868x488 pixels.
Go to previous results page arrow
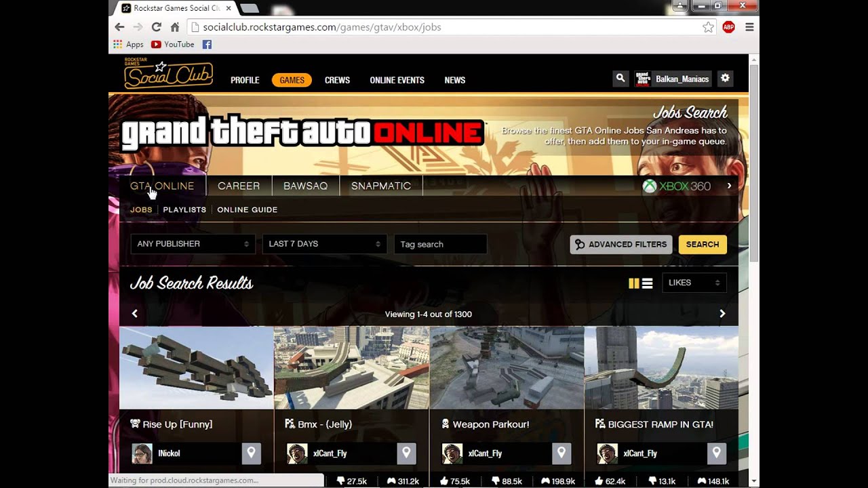pos(134,313)
